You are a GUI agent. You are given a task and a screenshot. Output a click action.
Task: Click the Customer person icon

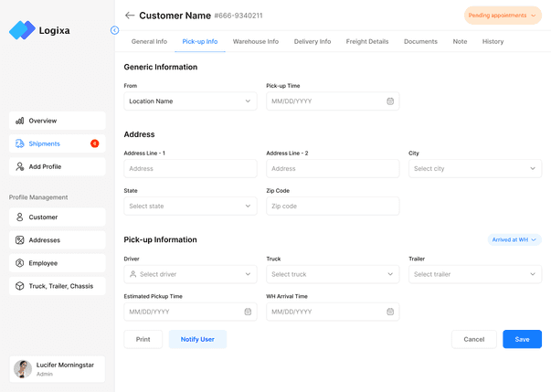[20, 217]
